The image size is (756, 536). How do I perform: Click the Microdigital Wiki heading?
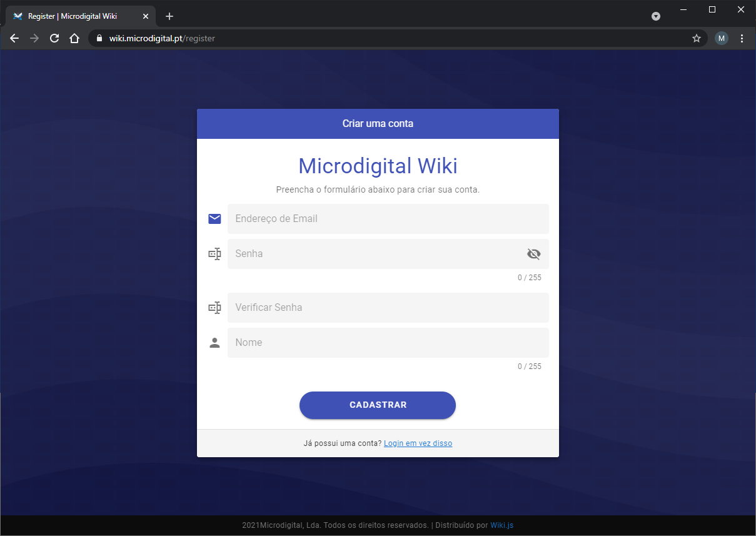pyautogui.click(x=378, y=166)
